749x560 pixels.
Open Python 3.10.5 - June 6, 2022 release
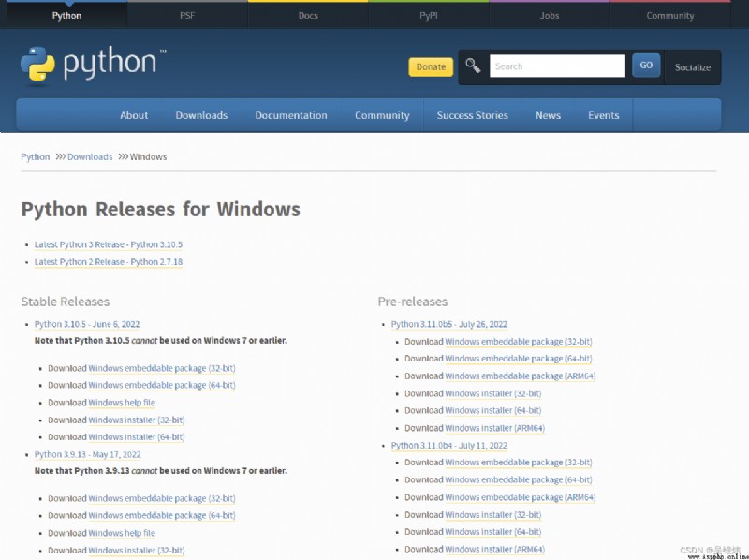pos(87,324)
